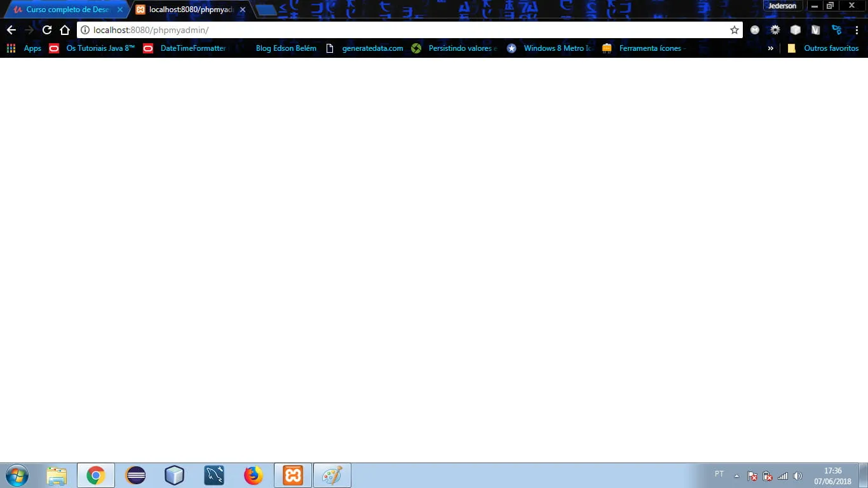868x488 pixels.
Task: Bookmark this page with the star icon
Action: [x=735, y=30]
